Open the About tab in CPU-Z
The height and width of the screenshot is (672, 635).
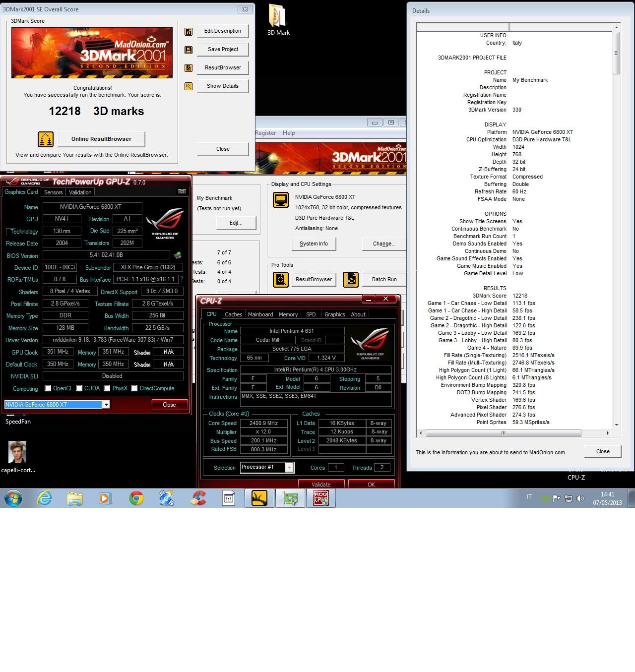[358, 314]
